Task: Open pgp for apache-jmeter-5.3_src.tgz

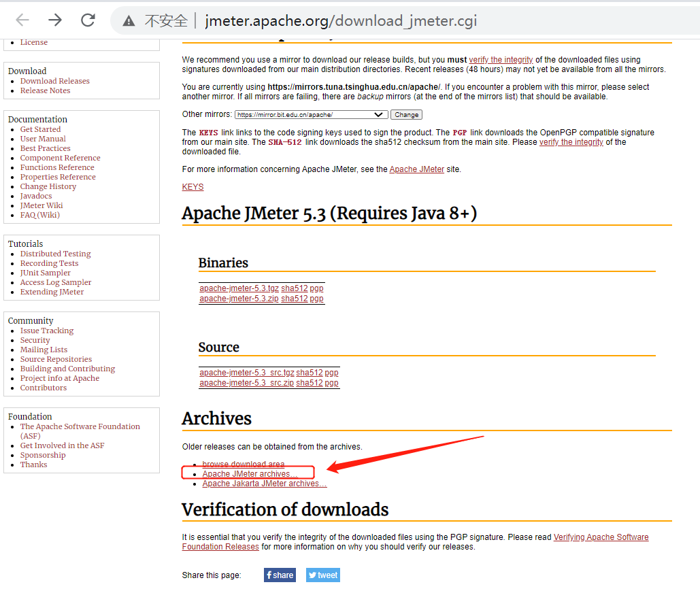Action: 332,373
